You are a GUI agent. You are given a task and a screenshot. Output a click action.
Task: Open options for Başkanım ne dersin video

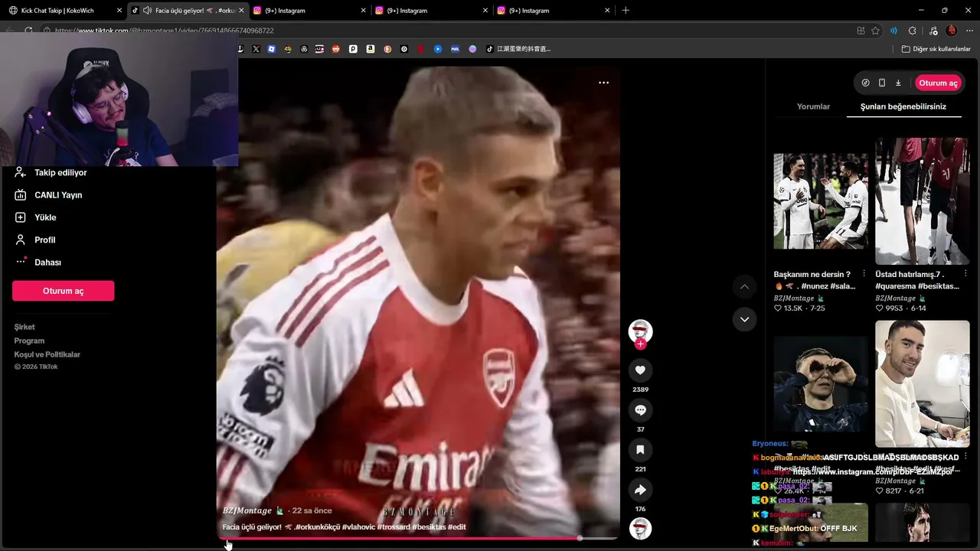tap(864, 274)
